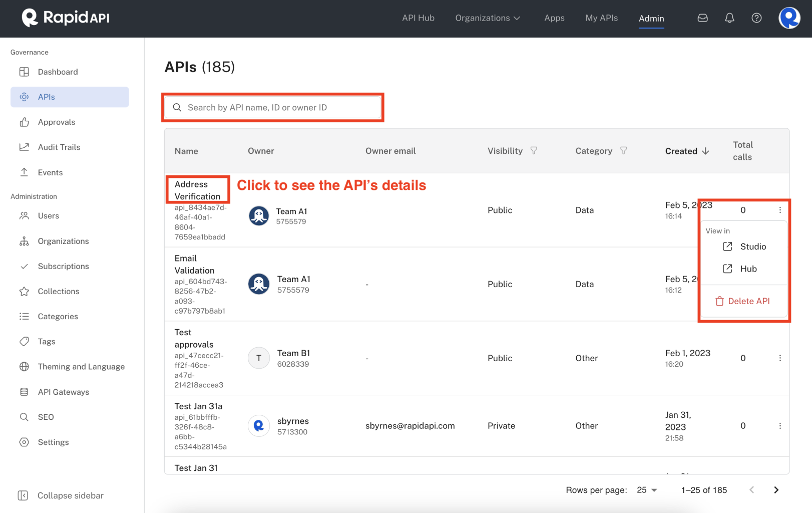Click Delete API in the context menu
This screenshot has width=812, height=513.
pyautogui.click(x=743, y=301)
